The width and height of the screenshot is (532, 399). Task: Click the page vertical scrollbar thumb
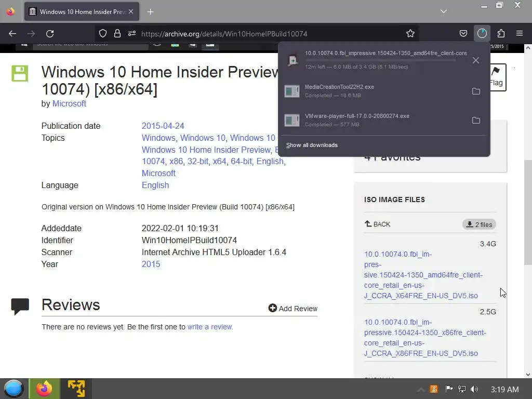click(x=528, y=212)
